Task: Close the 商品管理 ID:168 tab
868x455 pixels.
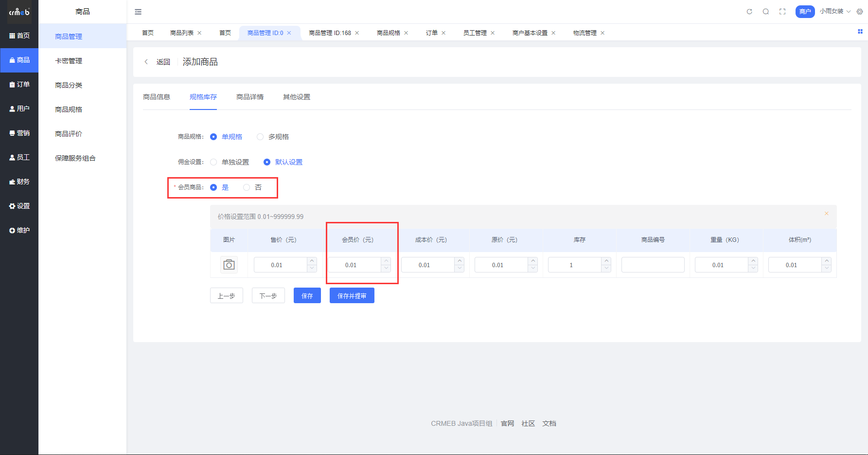Action: pyautogui.click(x=357, y=33)
